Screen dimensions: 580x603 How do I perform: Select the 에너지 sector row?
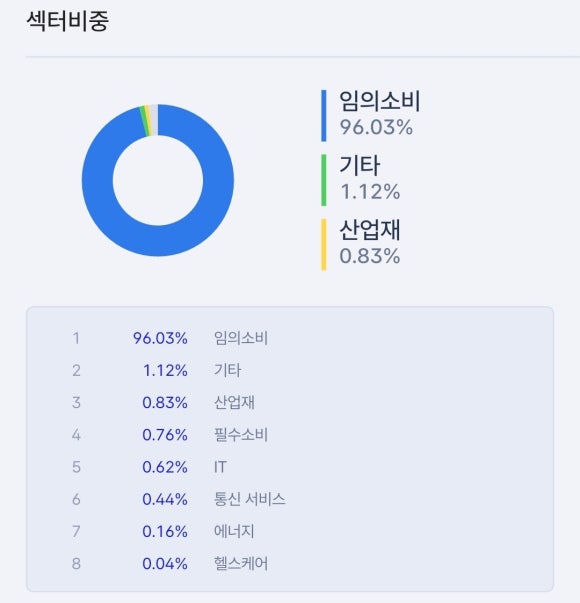click(x=290, y=531)
